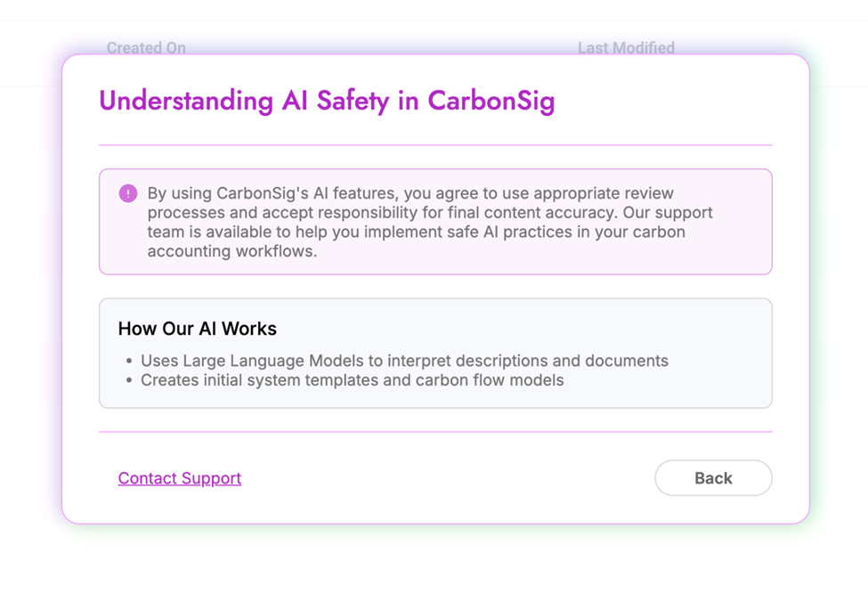Sort by the Created On column header

click(146, 48)
